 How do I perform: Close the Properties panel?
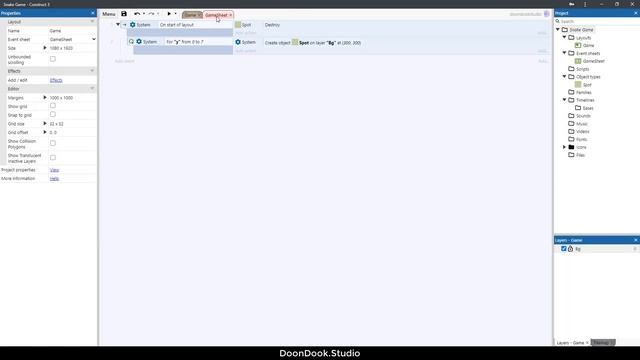93,13
